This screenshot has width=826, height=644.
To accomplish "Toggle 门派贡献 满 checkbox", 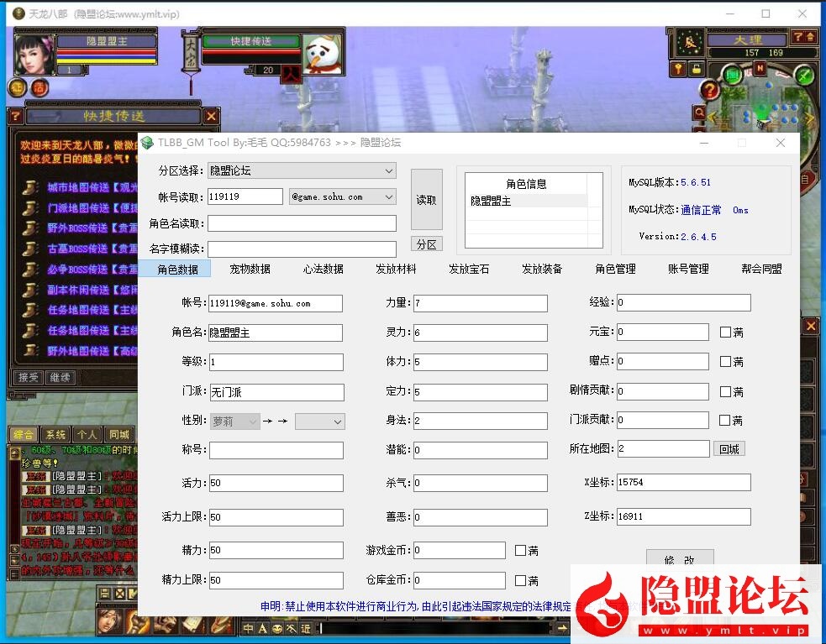I will point(725,420).
